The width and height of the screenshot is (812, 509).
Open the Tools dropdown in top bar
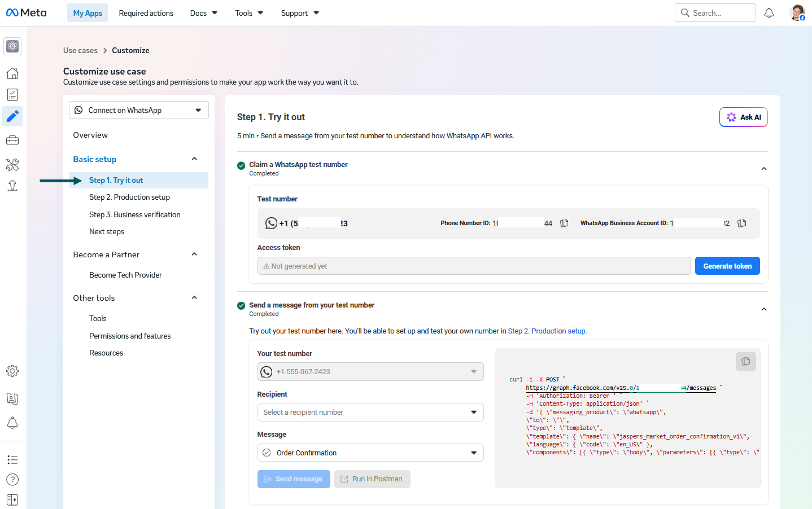click(249, 13)
